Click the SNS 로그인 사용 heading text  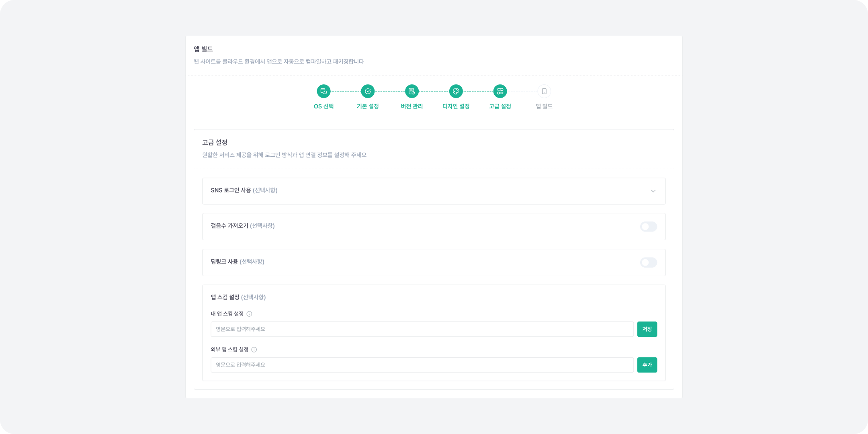231,190
